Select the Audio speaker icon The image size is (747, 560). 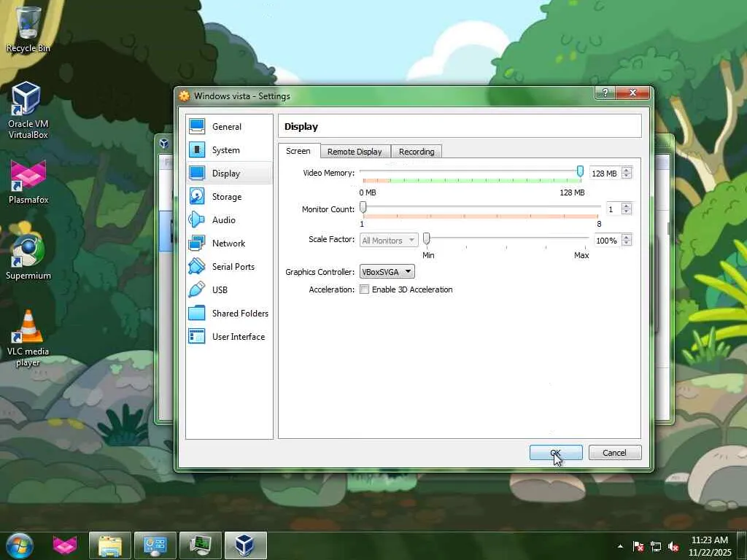click(x=197, y=219)
